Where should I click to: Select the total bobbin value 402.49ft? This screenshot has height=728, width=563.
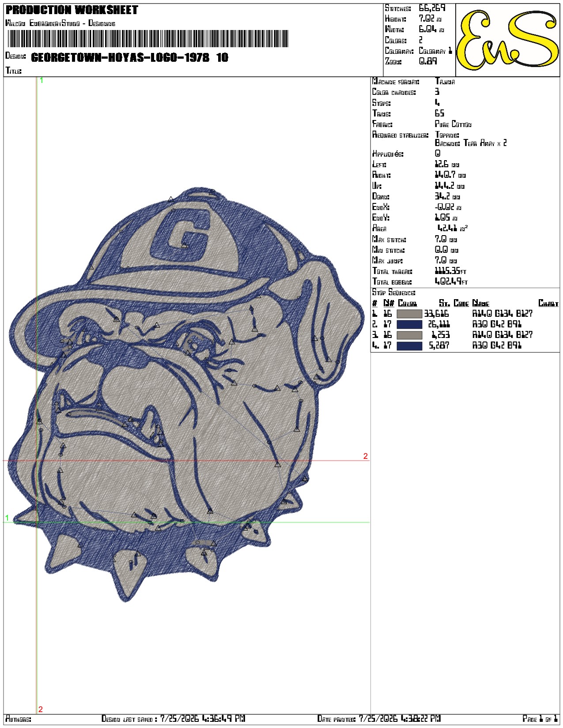451,281
